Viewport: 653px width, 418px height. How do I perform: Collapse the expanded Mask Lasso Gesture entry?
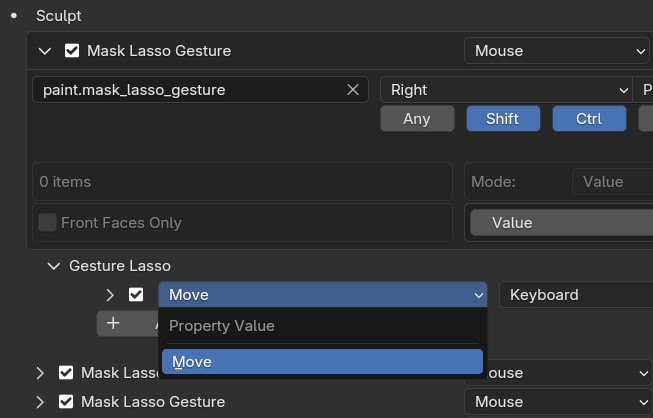coord(45,51)
